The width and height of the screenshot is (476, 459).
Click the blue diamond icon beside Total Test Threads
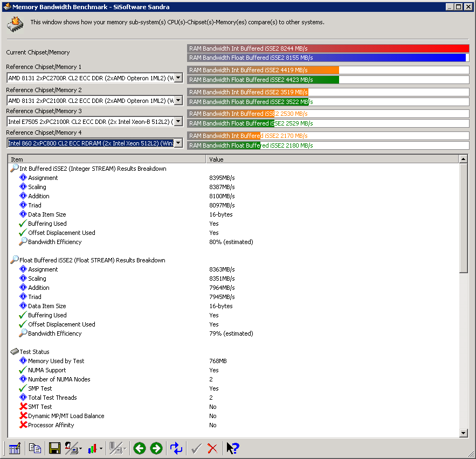[23, 397]
